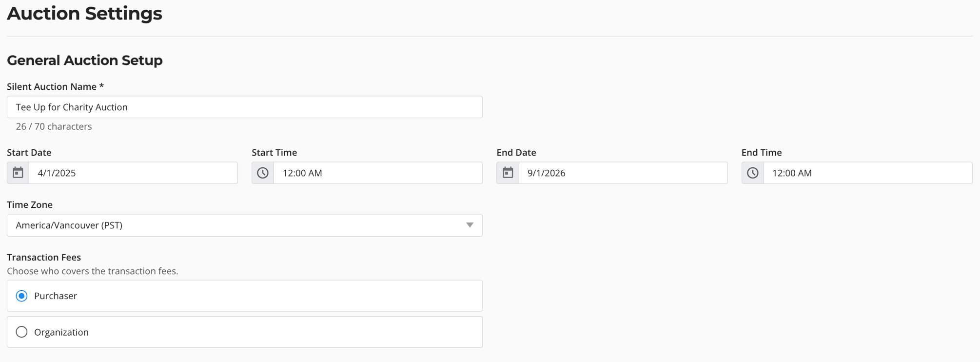Click the Start Time clock icon
This screenshot has width=980, height=362.
[263, 173]
